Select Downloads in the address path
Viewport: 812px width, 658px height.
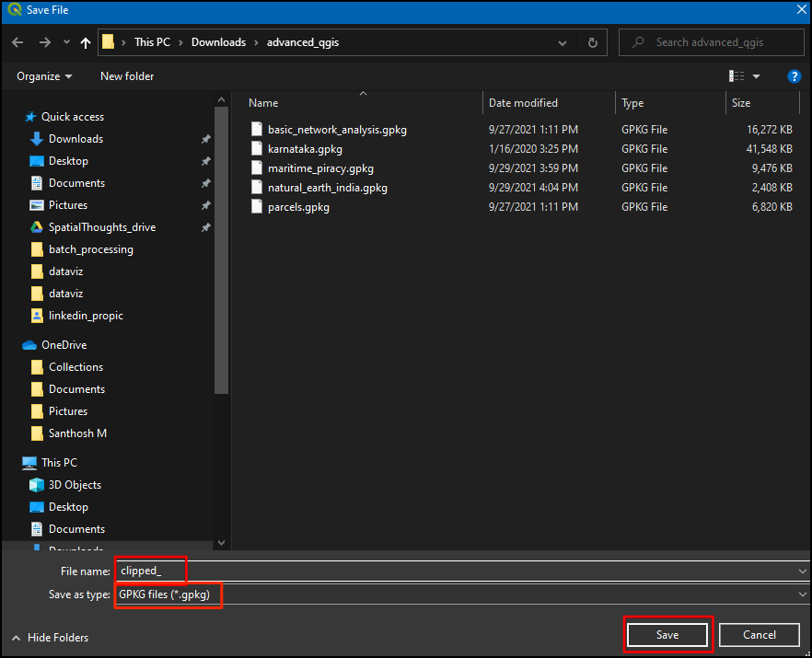(x=218, y=42)
